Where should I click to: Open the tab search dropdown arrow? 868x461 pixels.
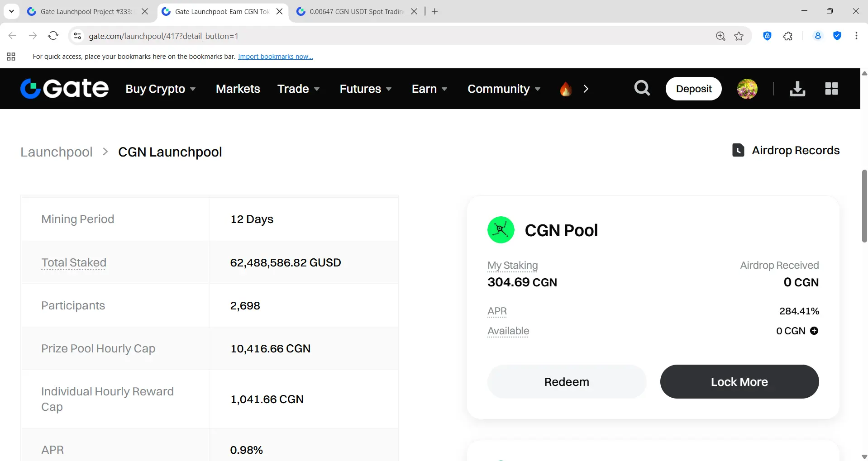tap(11, 11)
